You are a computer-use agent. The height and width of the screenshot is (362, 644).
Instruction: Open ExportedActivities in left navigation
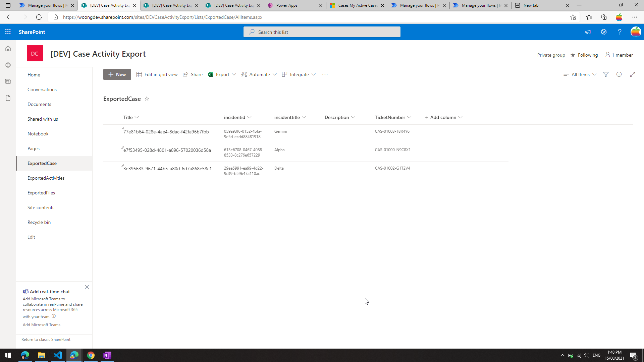pos(46,178)
